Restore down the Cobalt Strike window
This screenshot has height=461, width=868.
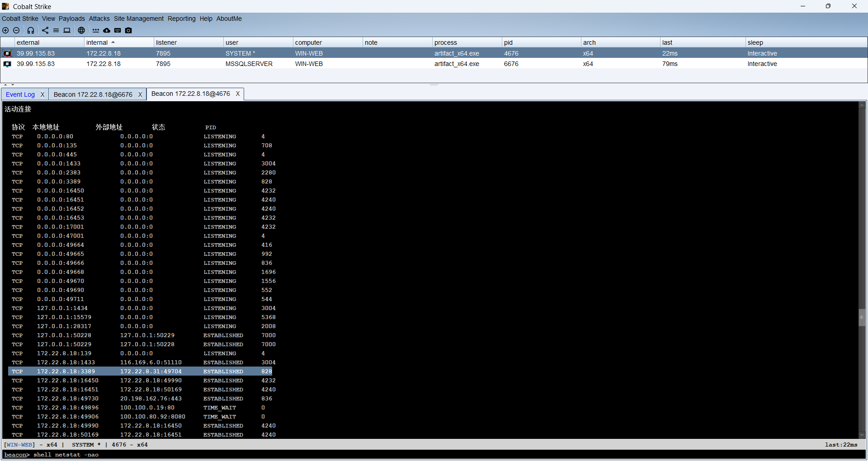click(828, 6)
